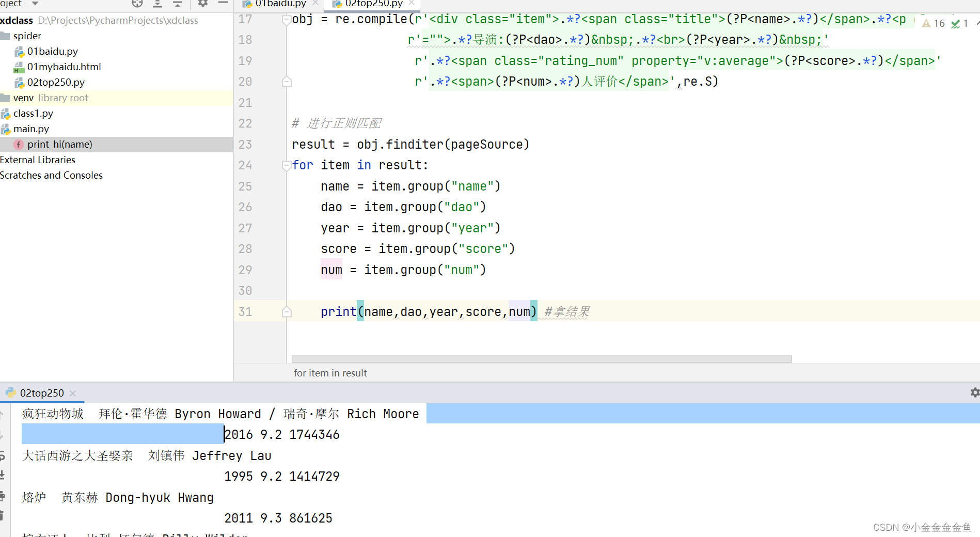Click line number 23 in gutter
The image size is (980, 537).
(245, 145)
